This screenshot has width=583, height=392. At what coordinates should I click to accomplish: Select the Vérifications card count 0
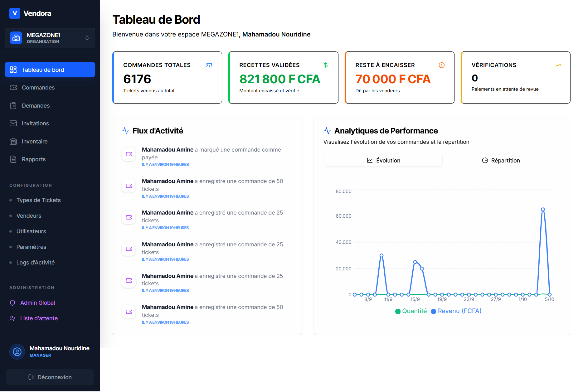coord(474,78)
